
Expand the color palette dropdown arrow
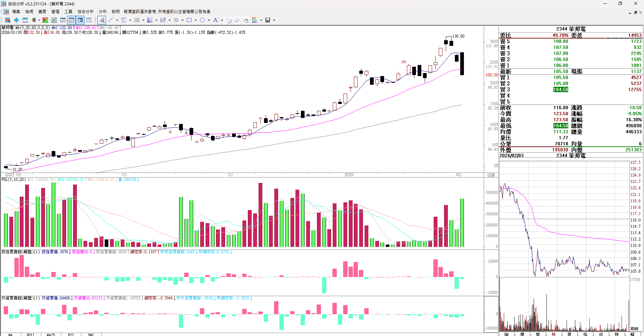[261, 20]
